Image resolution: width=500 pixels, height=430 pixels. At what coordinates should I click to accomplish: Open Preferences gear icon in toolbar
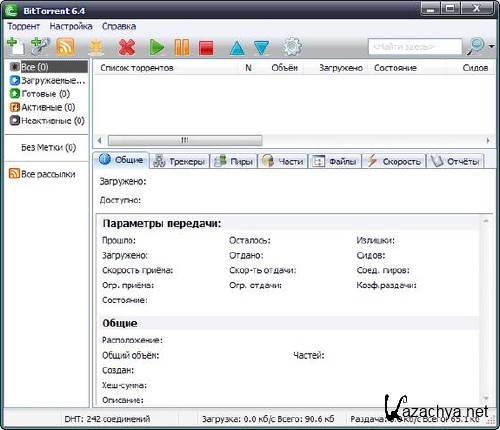[x=292, y=47]
